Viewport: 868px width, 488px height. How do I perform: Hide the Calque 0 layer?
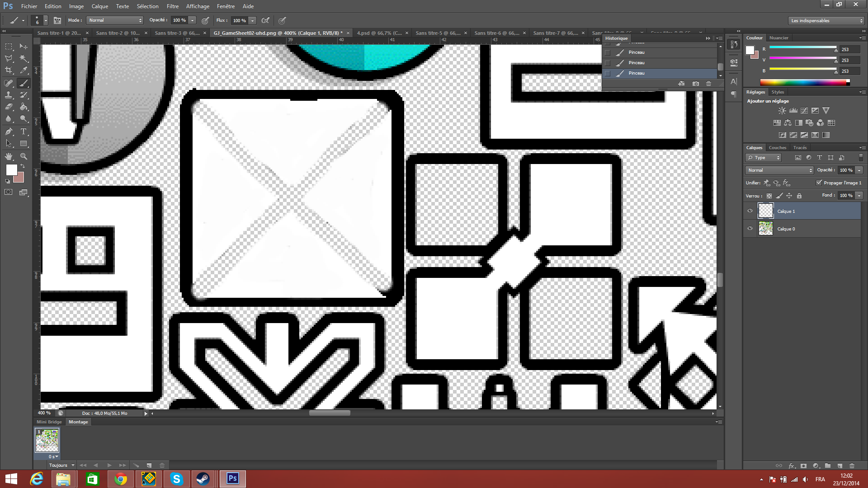pyautogui.click(x=750, y=229)
